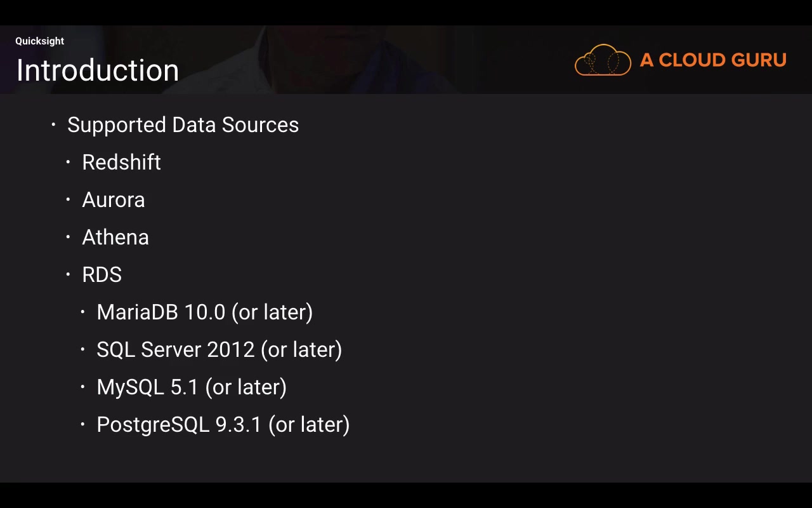Select the PostgreSQL 9.3.1 (or later) entry
Image resolution: width=812 pixels, height=508 pixels.
tap(223, 425)
